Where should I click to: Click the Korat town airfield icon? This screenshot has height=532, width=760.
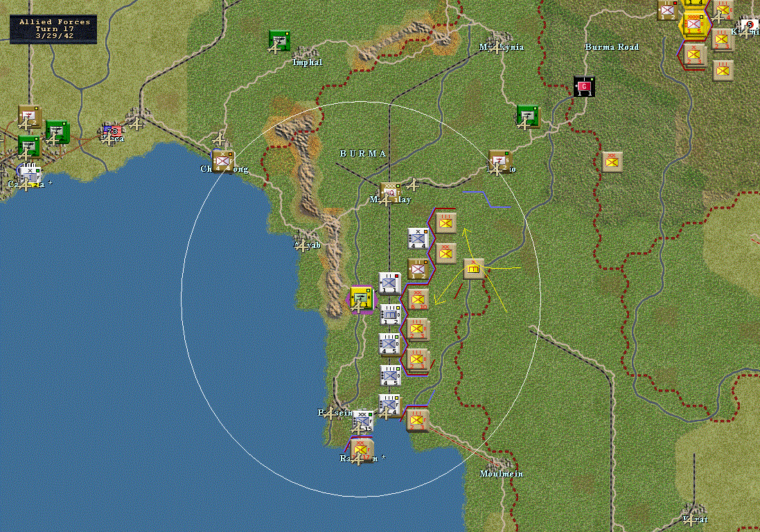click(x=690, y=520)
